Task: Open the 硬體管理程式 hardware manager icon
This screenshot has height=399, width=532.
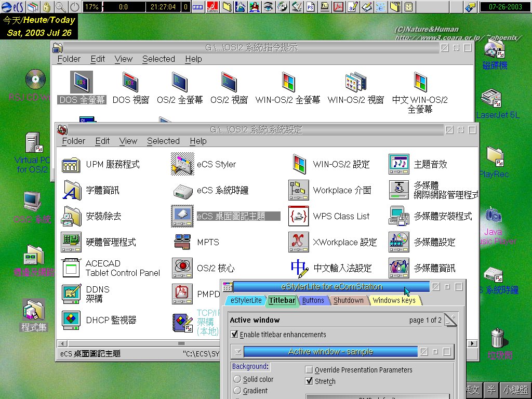Action: (71, 242)
